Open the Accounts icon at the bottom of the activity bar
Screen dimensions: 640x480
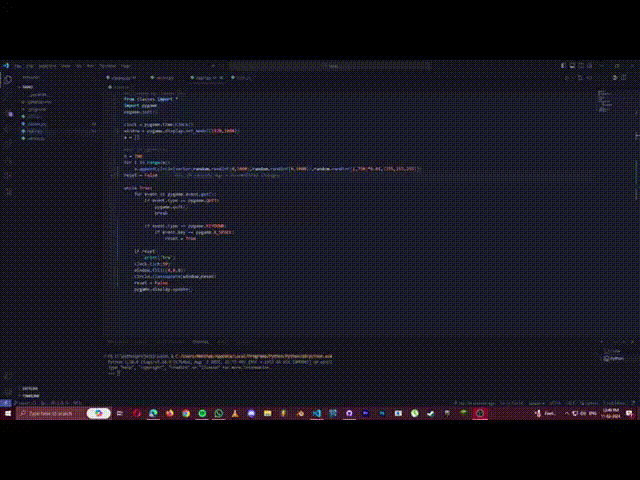click(8, 376)
